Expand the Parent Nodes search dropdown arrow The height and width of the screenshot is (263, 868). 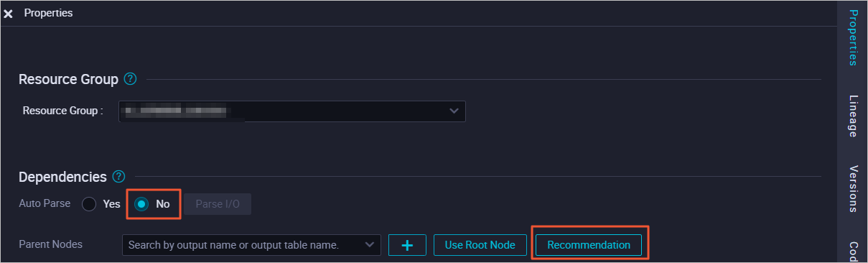[370, 245]
